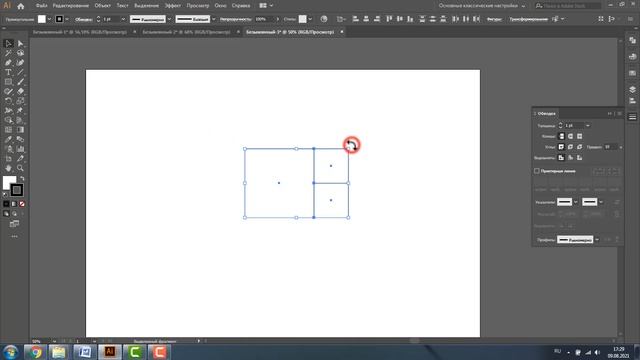Click the Recolor Artwork wheel icon
The height and width of the screenshot is (360, 640).
[324, 19]
